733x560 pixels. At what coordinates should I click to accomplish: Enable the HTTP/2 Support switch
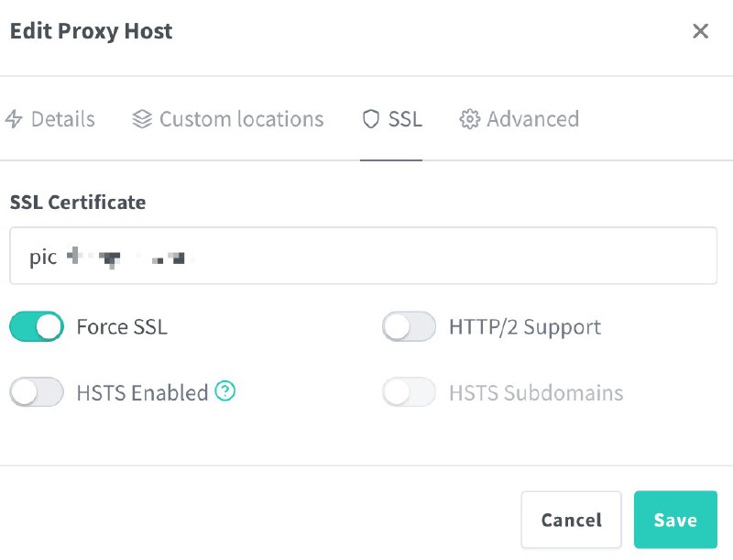click(409, 326)
